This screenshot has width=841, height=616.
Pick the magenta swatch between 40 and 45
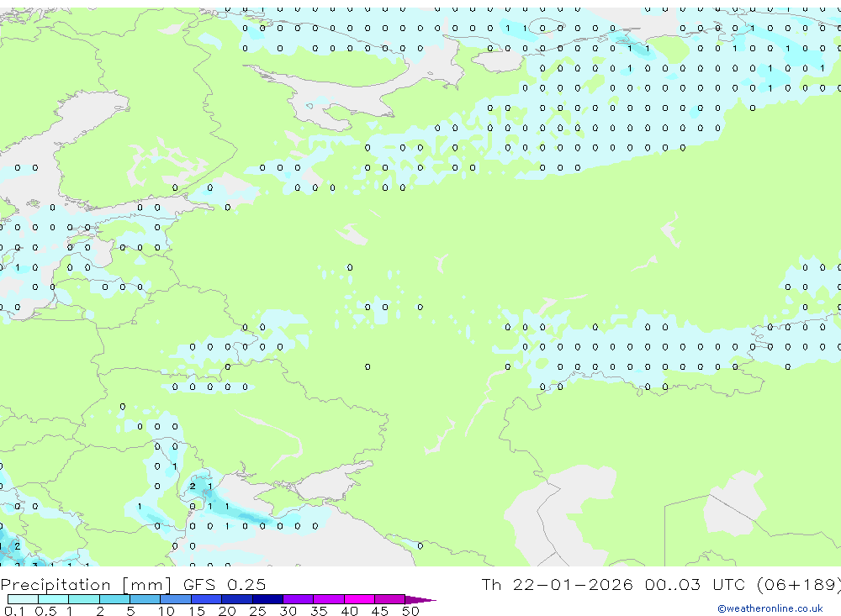[x=359, y=599]
